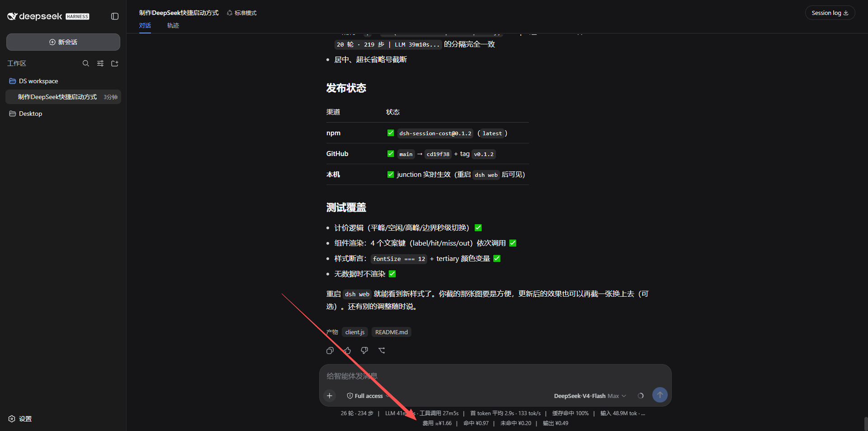Click fontSize === 12 code chip
The image size is (868, 431).
[399, 259]
